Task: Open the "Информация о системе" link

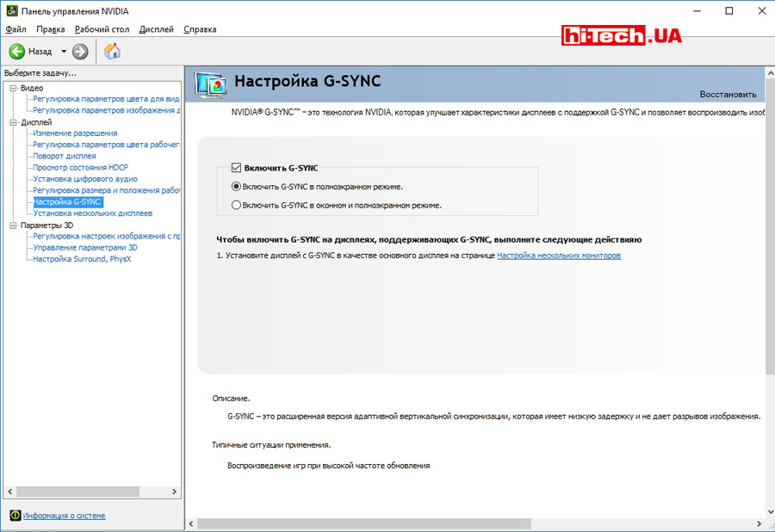Action: pos(64,516)
